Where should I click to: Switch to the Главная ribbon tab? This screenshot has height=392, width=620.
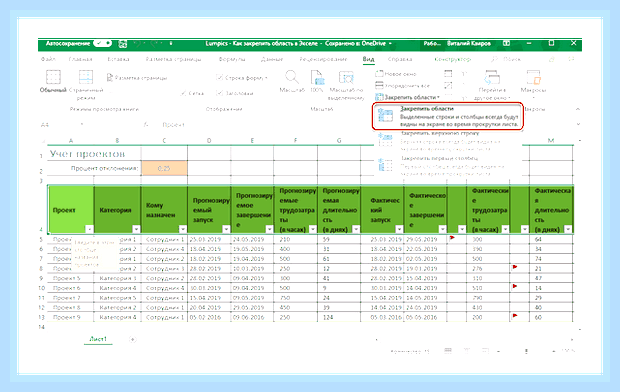[80, 59]
